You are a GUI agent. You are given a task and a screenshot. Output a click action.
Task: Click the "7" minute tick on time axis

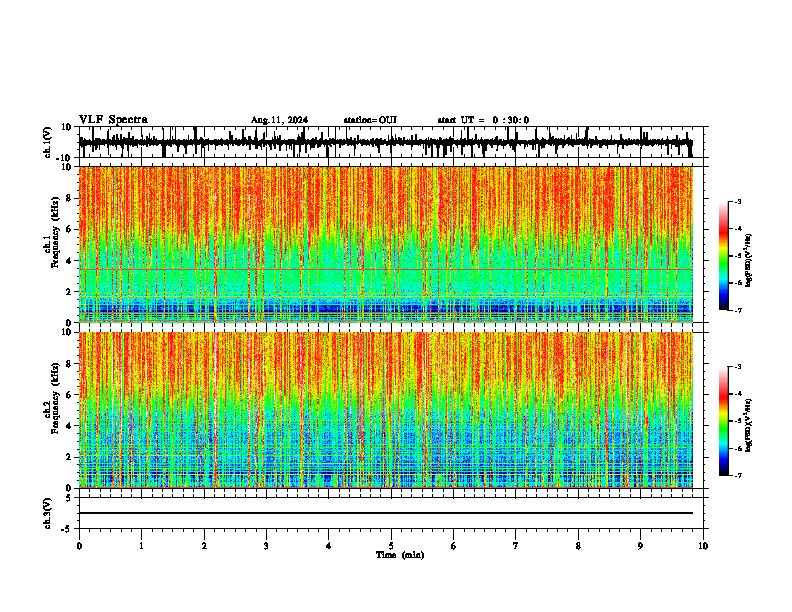(516, 546)
